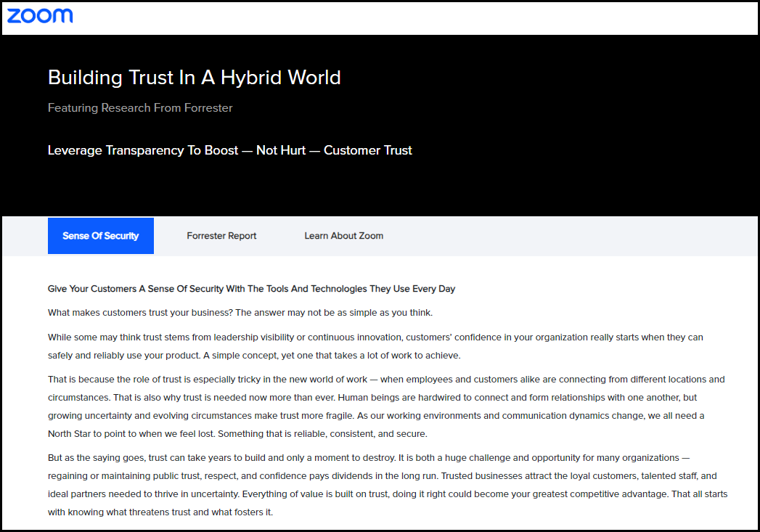Click the line starting 'safely and reliably use'

tap(254, 356)
